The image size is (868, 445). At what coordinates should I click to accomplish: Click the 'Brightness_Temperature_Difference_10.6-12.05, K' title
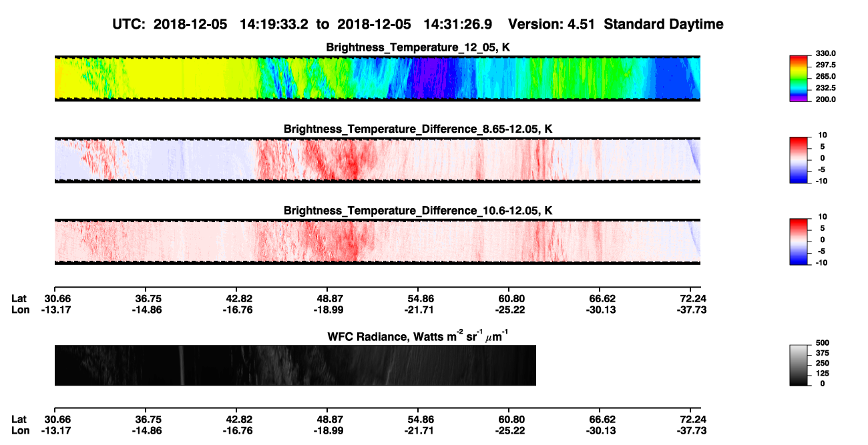418,211
